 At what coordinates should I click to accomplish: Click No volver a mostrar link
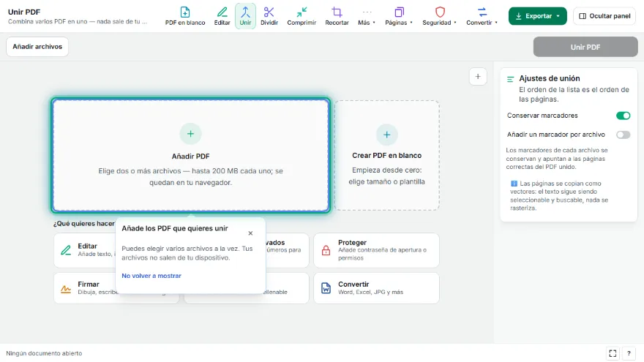(x=151, y=276)
